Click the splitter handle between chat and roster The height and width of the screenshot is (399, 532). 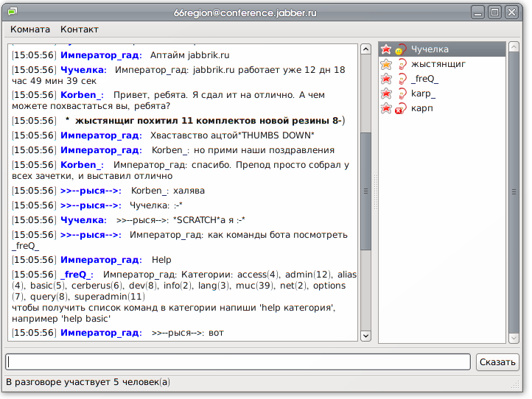pos(374,192)
